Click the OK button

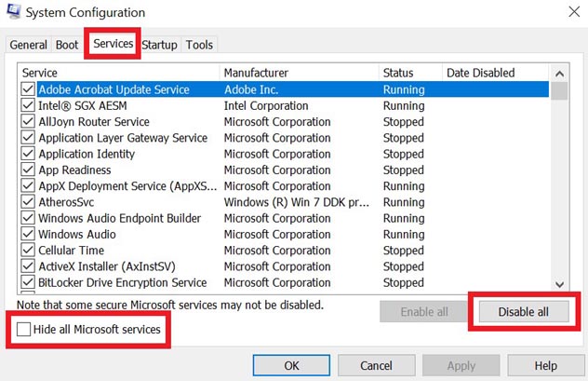[x=291, y=365]
